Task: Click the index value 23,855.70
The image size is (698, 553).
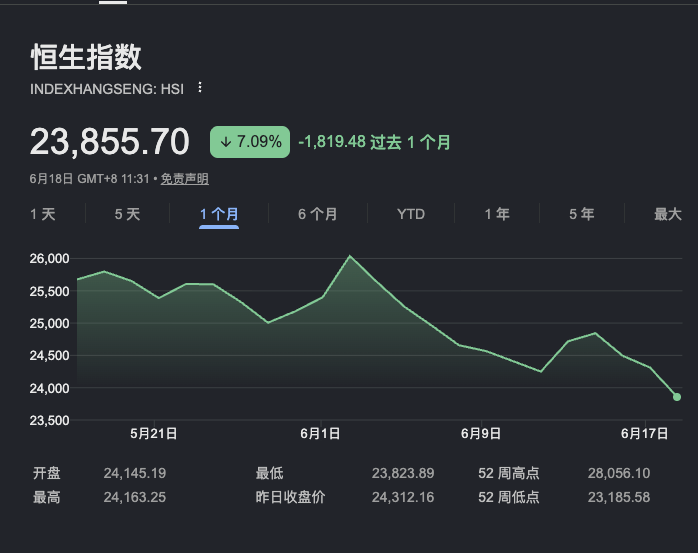Action: [x=110, y=142]
